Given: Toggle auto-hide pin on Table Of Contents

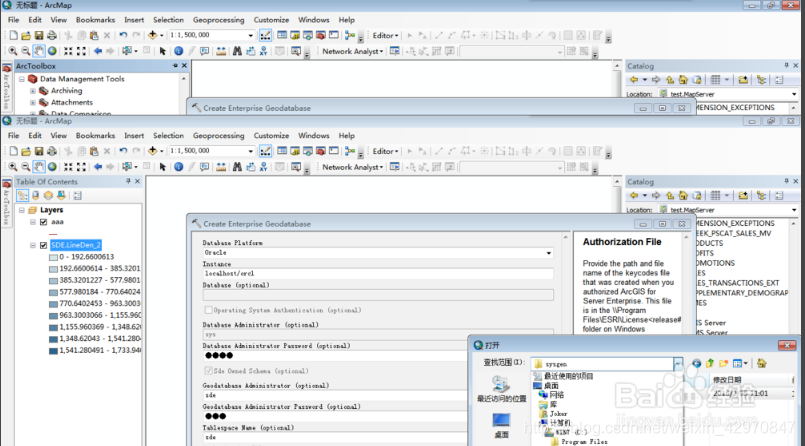Looking at the screenshot, I should point(128,182).
